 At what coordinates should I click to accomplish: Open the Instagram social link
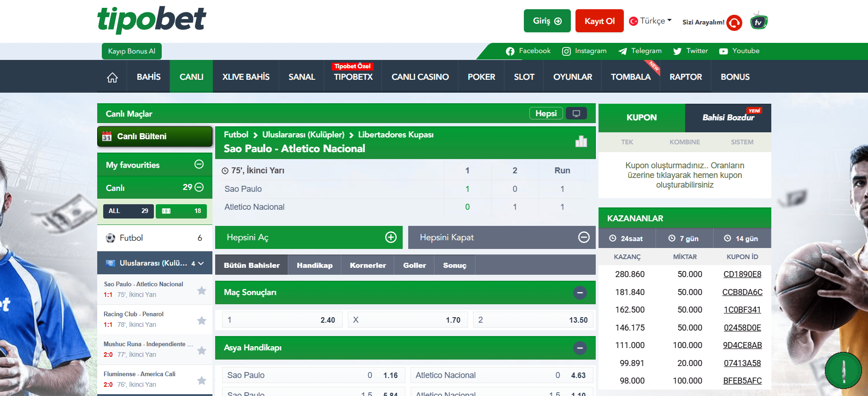(x=584, y=51)
